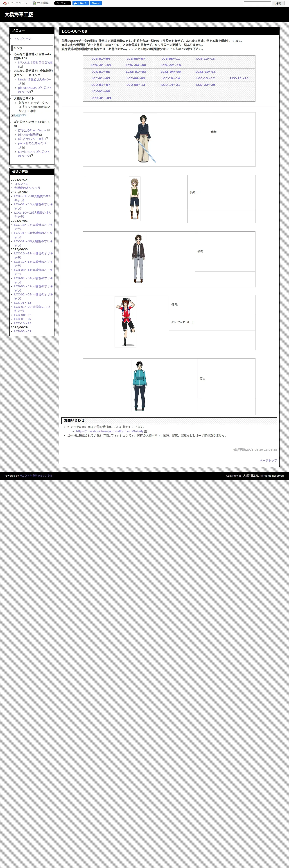Click the red-vest top hat character image
Viewport: 289px width, 868px height.
tap(126, 322)
